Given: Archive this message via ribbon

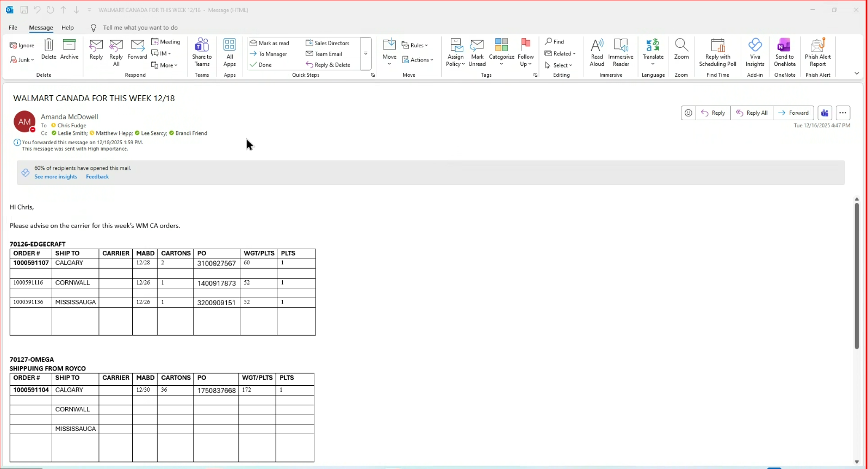Looking at the screenshot, I should pyautogui.click(x=69, y=49).
